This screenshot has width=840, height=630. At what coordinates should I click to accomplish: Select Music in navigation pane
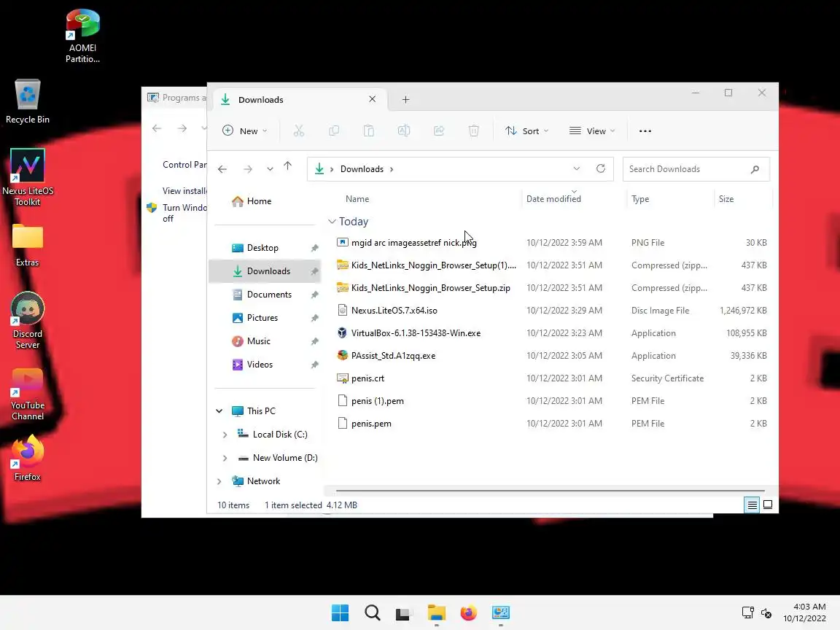click(x=265, y=341)
